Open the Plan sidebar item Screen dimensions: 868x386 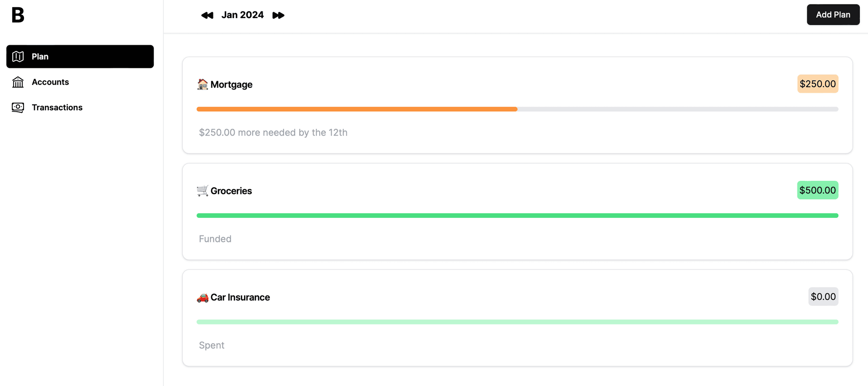pos(80,56)
